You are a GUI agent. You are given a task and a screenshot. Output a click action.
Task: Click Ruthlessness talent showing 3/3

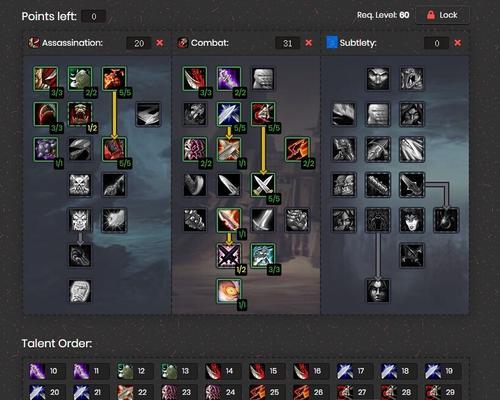point(45,114)
